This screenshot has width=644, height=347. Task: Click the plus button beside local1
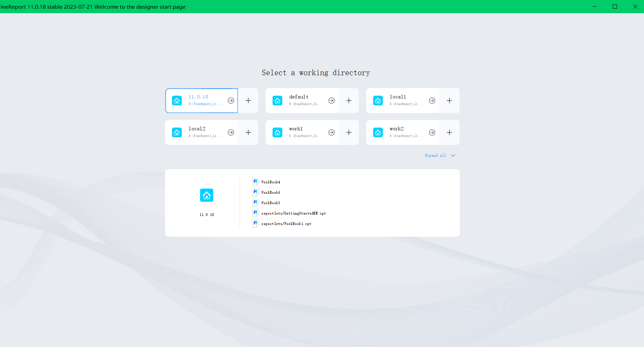coord(449,101)
